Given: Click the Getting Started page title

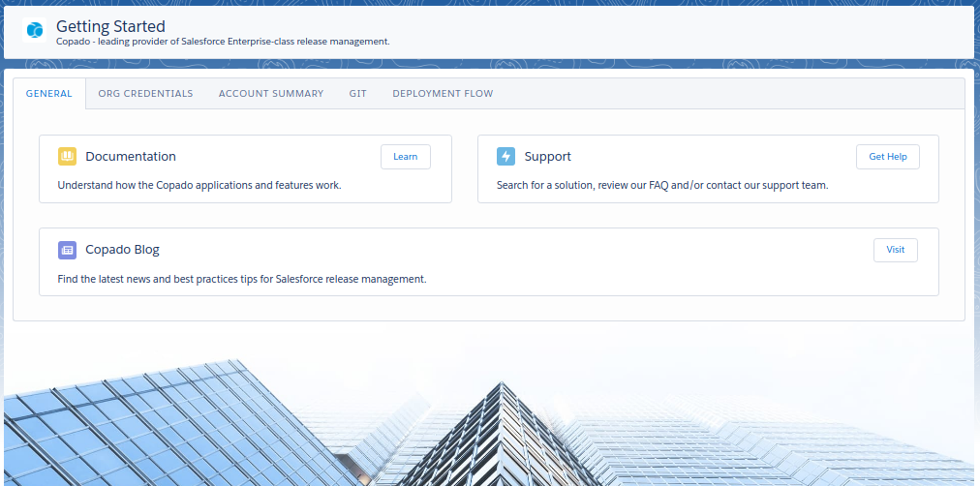Looking at the screenshot, I should (110, 26).
